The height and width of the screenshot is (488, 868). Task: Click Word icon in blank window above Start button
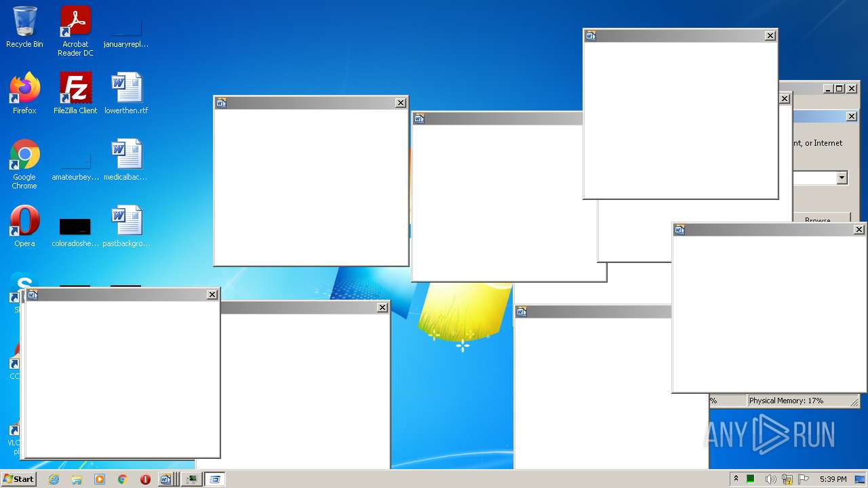(x=33, y=295)
